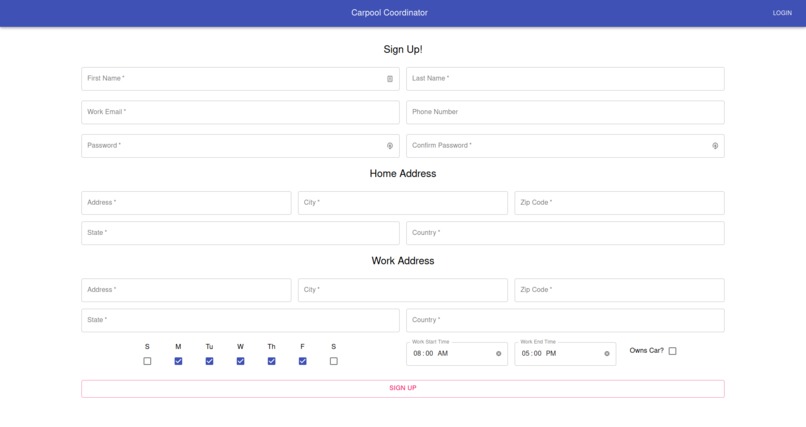Focus the Home Address City field

click(x=403, y=203)
